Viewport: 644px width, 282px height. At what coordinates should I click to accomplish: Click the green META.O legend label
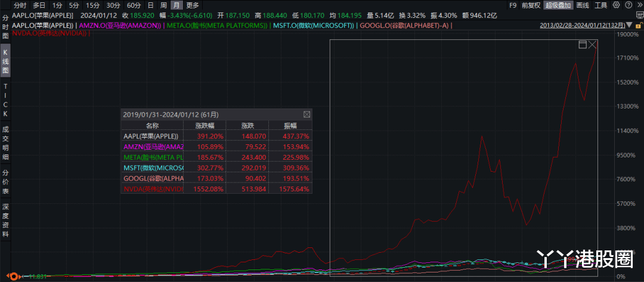tap(217, 26)
